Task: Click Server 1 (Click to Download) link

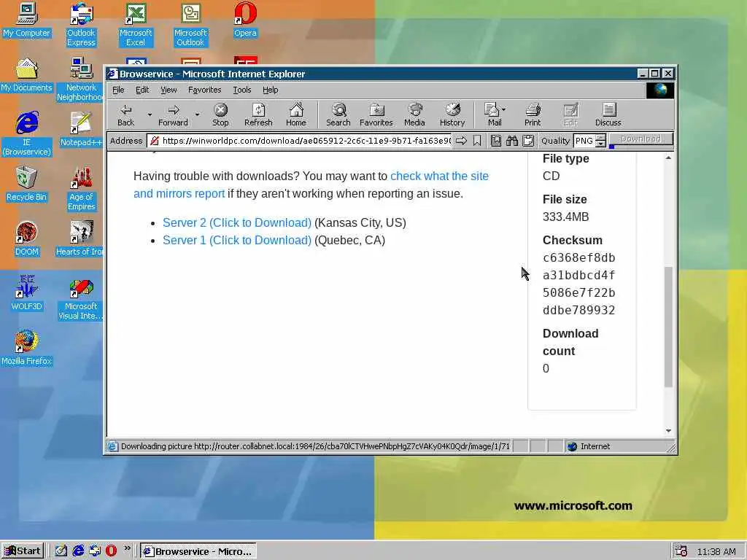Action: tap(237, 241)
